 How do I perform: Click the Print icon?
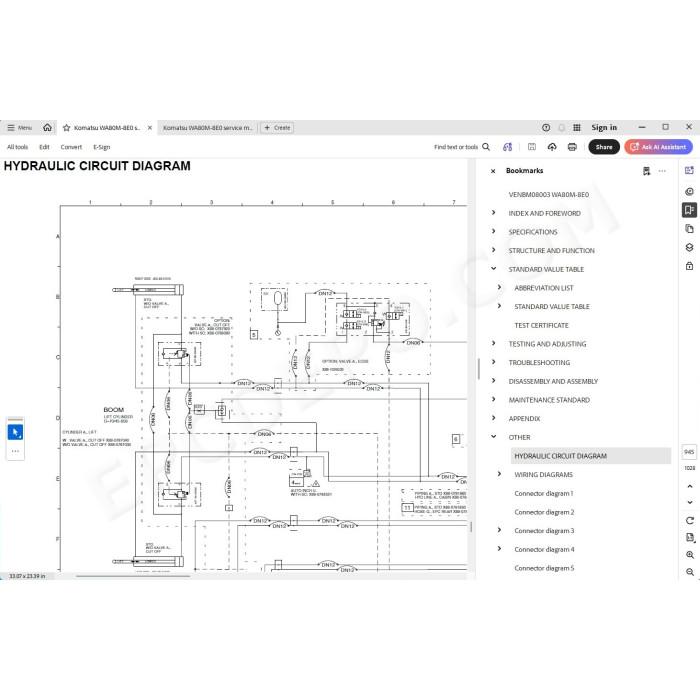(572, 147)
